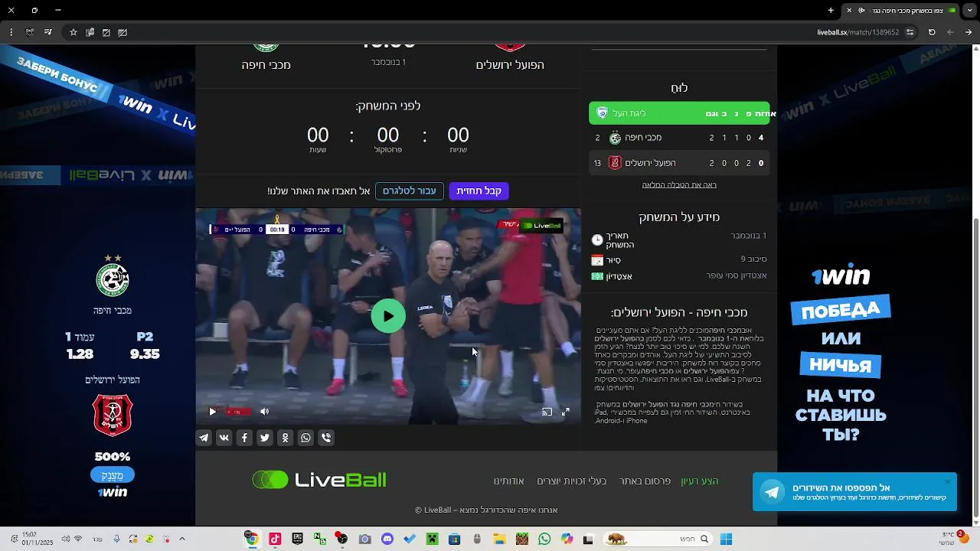Enter fullscreen mode on the video player
Screen dimensions: 980x551
[x=566, y=412]
